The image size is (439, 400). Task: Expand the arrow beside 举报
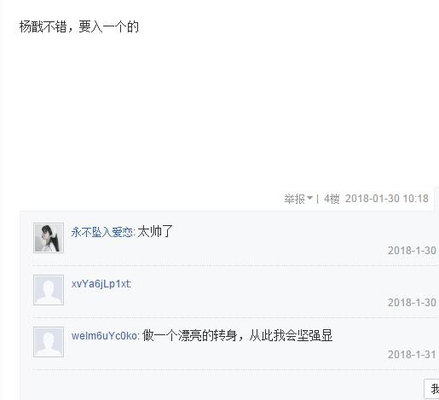pyautogui.click(x=310, y=198)
